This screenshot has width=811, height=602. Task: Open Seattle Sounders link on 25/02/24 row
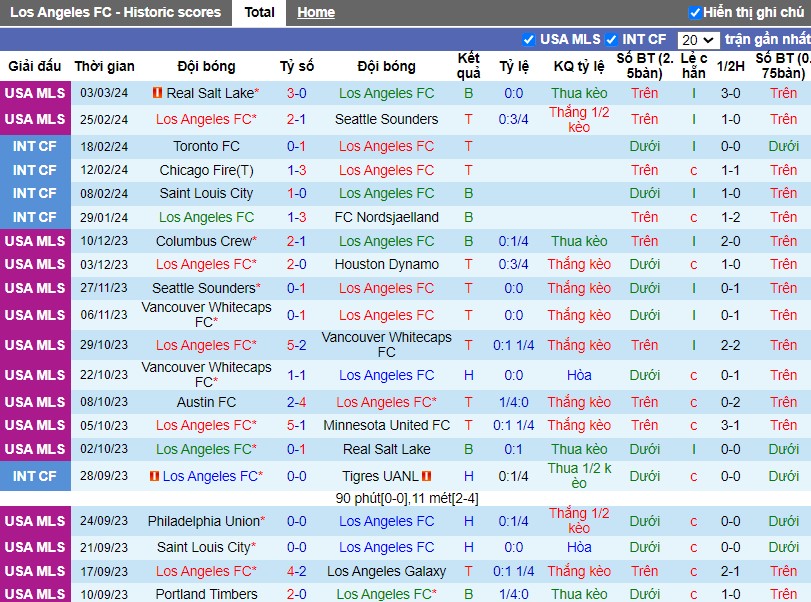click(386, 119)
